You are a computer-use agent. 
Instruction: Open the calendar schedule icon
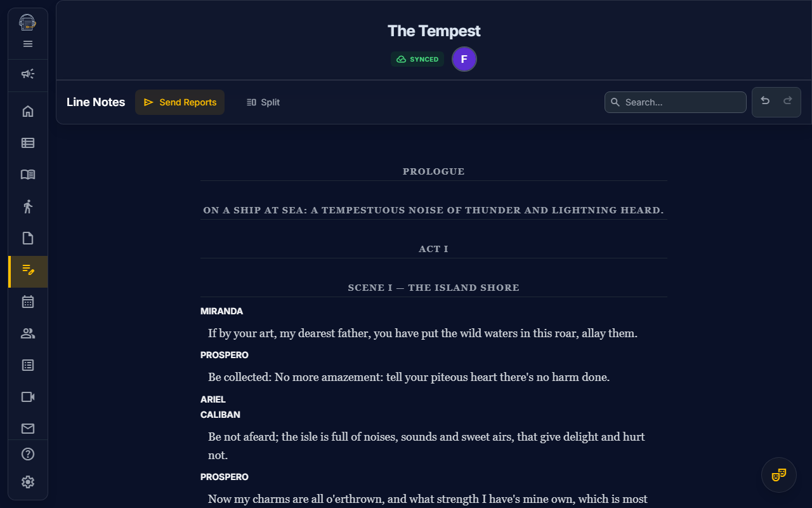click(x=28, y=301)
